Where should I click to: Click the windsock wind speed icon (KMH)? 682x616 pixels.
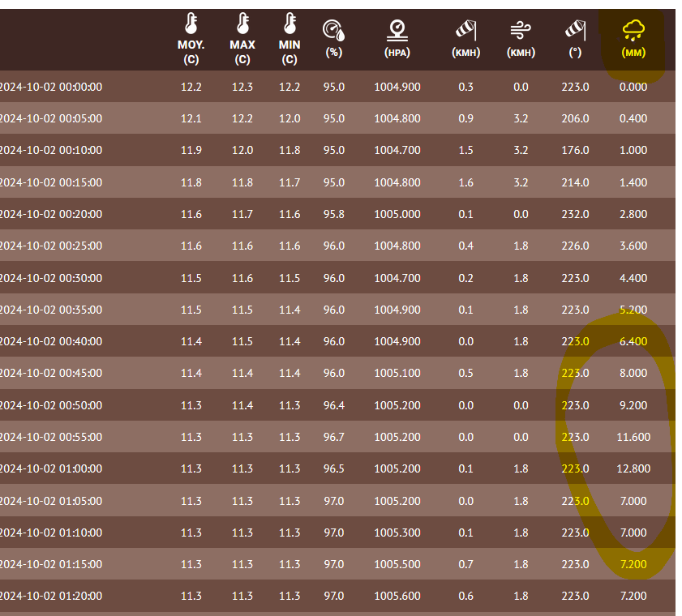pyautogui.click(x=465, y=31)
